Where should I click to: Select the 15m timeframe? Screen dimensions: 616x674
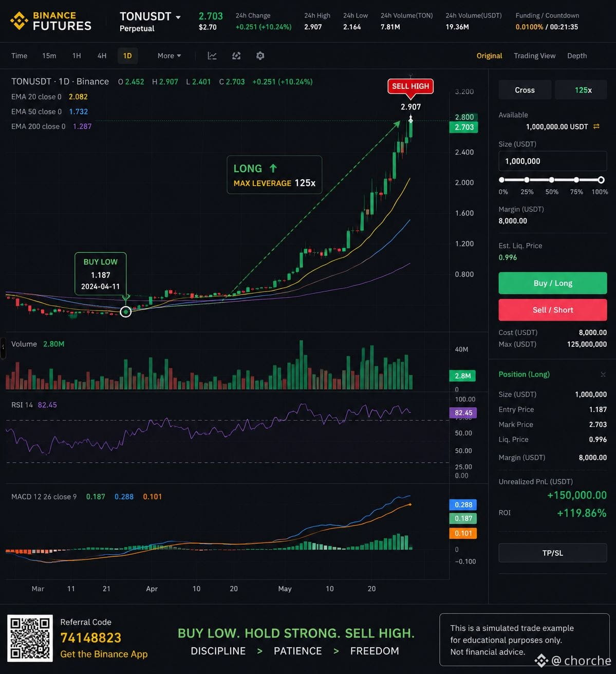coord(49,55)
